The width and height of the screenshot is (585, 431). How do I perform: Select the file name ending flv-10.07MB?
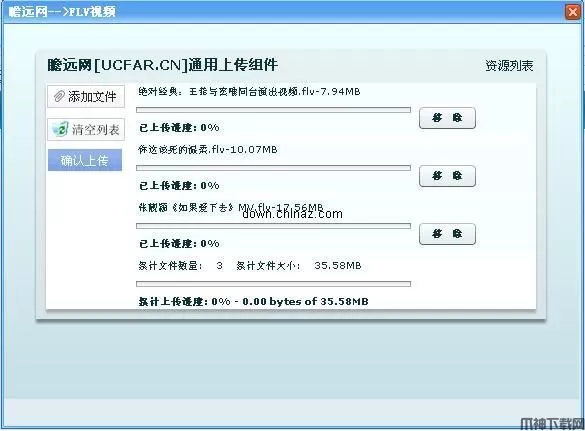pyautogui.click(x=208, y=150)
